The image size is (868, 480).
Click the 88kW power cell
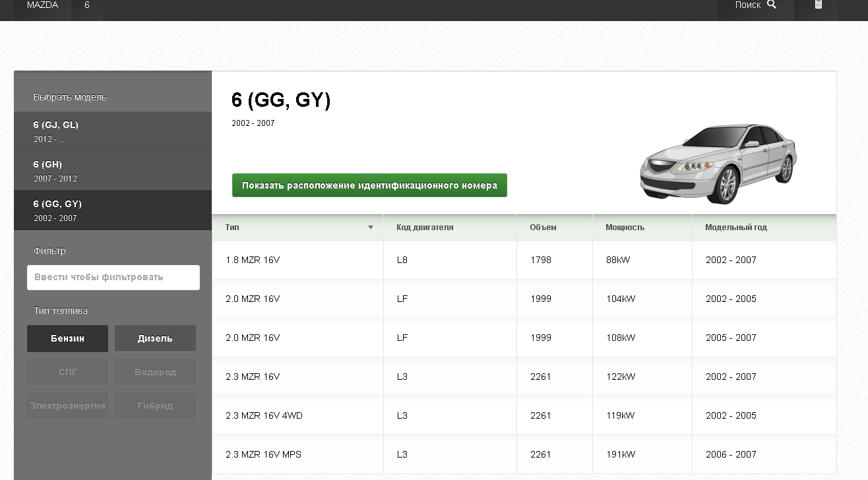642,260
